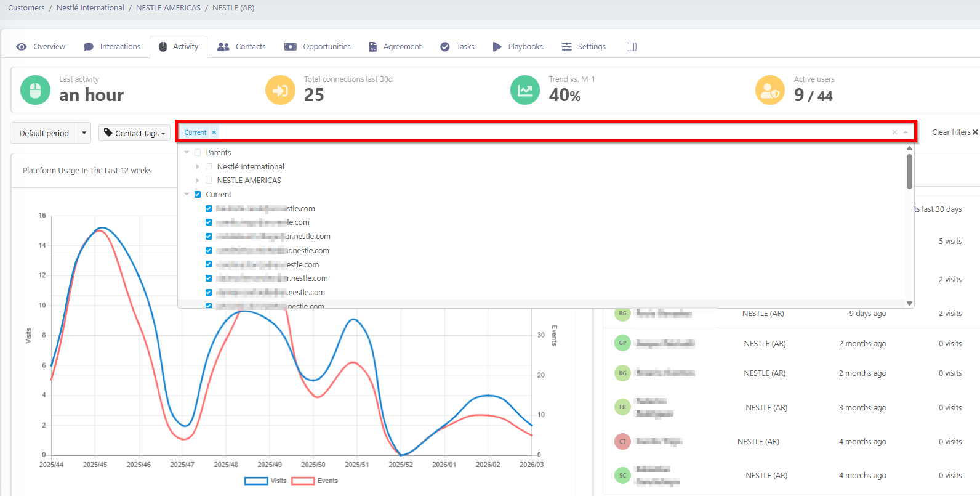
Task: Check the Parents checkbox
Action: (x=198, y=153)
